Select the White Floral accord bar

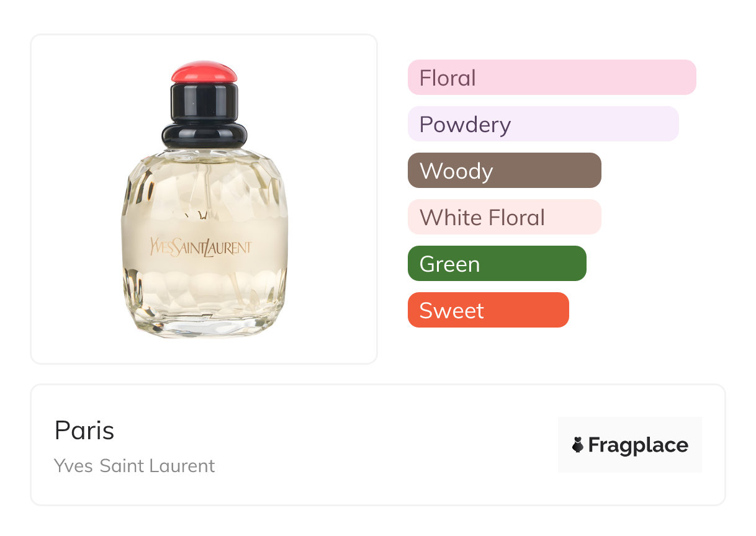[x=505, y=217]
